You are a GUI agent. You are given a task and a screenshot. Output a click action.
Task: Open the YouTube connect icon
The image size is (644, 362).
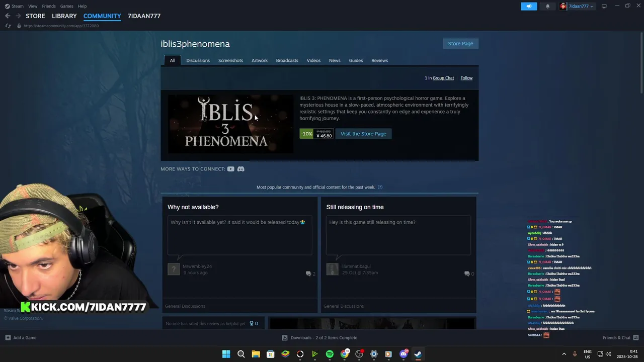click(x=230, y=169)
